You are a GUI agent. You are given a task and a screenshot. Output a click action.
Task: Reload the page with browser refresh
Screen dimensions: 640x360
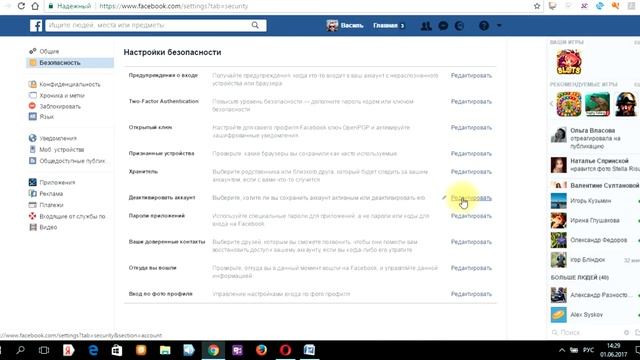pyautogui.click(x=21, y=6)
